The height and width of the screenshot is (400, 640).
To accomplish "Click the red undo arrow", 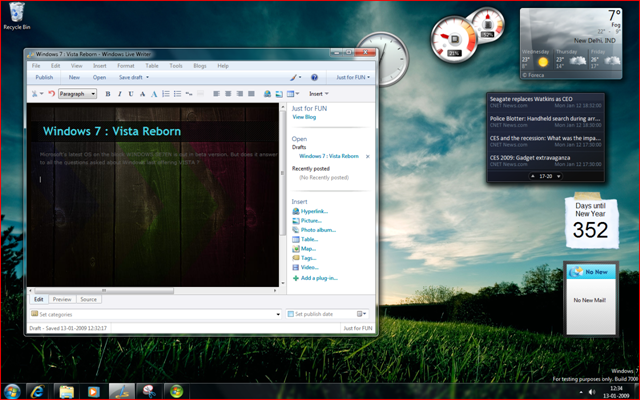I will (x=51, y=94).
